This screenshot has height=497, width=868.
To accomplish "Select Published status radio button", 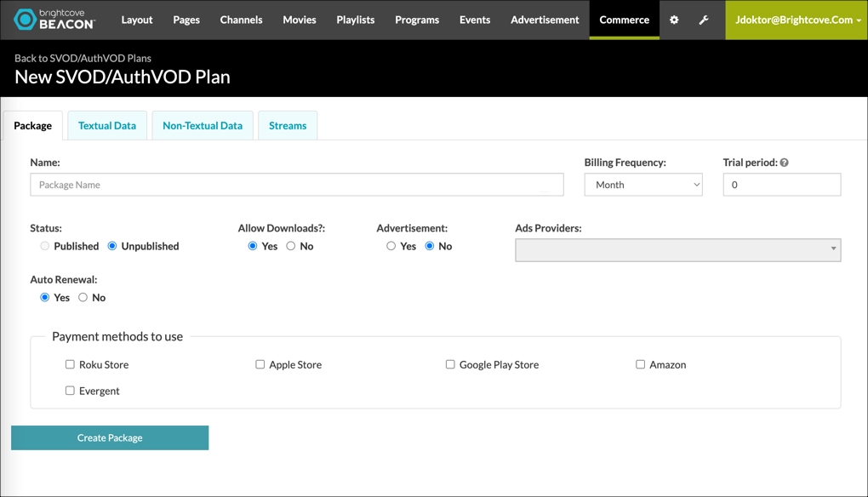I will point(45,246).
